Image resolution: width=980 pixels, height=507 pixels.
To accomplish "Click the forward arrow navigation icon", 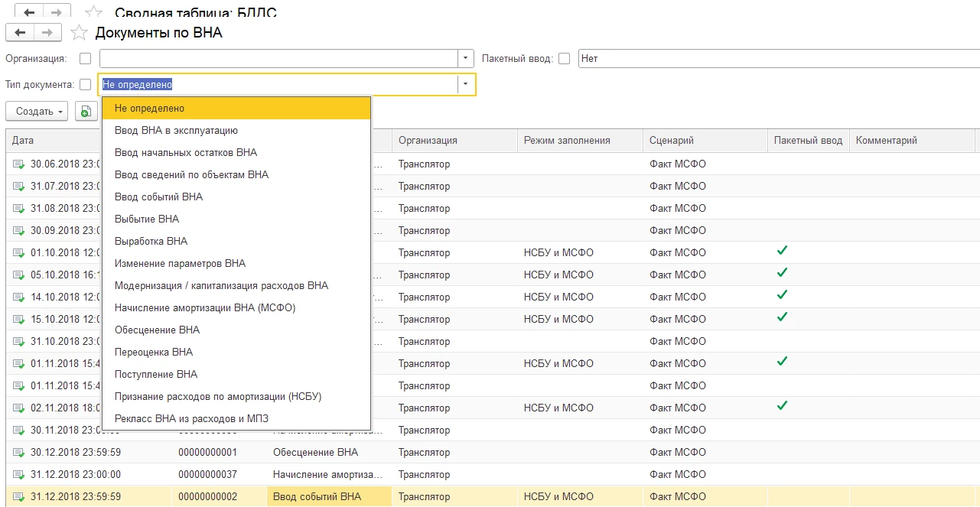I will click(x=47, y=32).
